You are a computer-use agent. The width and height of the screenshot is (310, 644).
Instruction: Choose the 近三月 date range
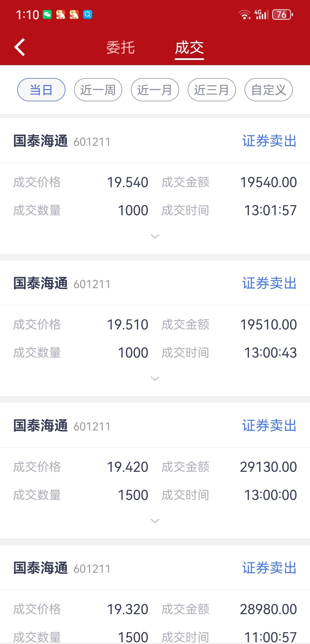212,90
